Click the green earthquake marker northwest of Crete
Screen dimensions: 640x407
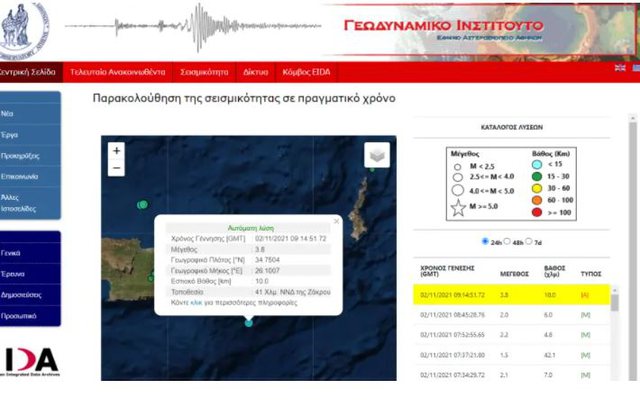pos(143,204)
